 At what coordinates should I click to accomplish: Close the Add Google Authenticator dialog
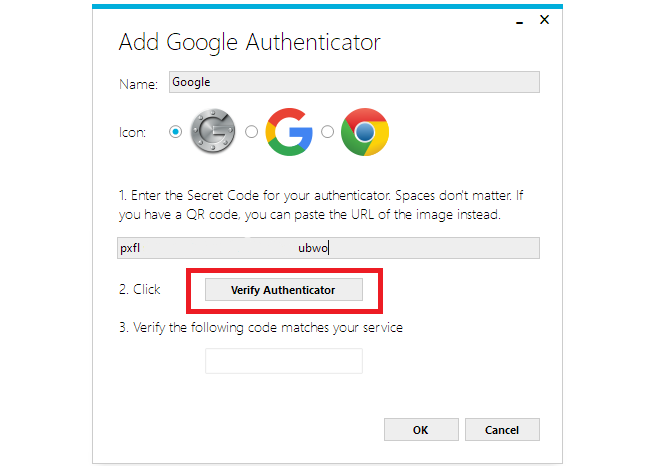point(545,19)
